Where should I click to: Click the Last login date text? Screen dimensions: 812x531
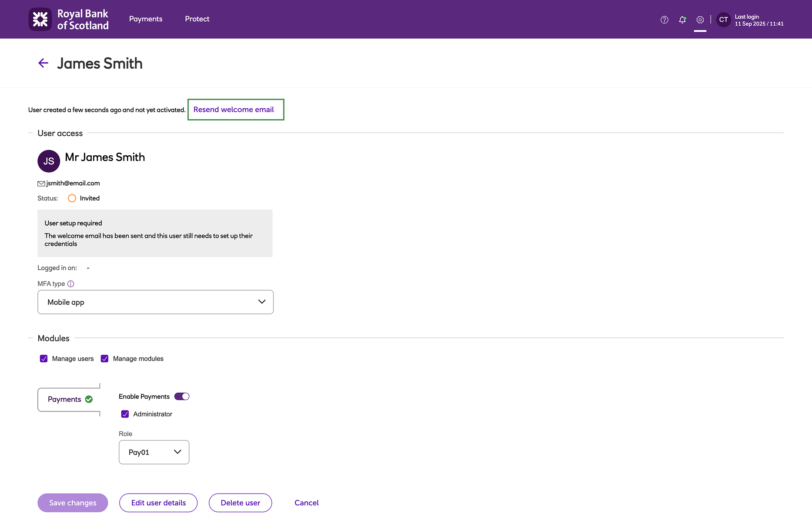759,24
